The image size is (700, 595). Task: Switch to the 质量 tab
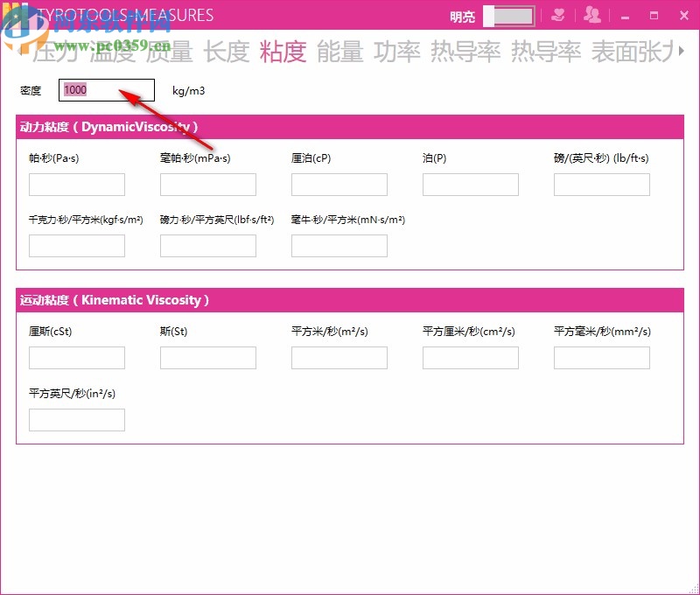click(x=170, y=52)
